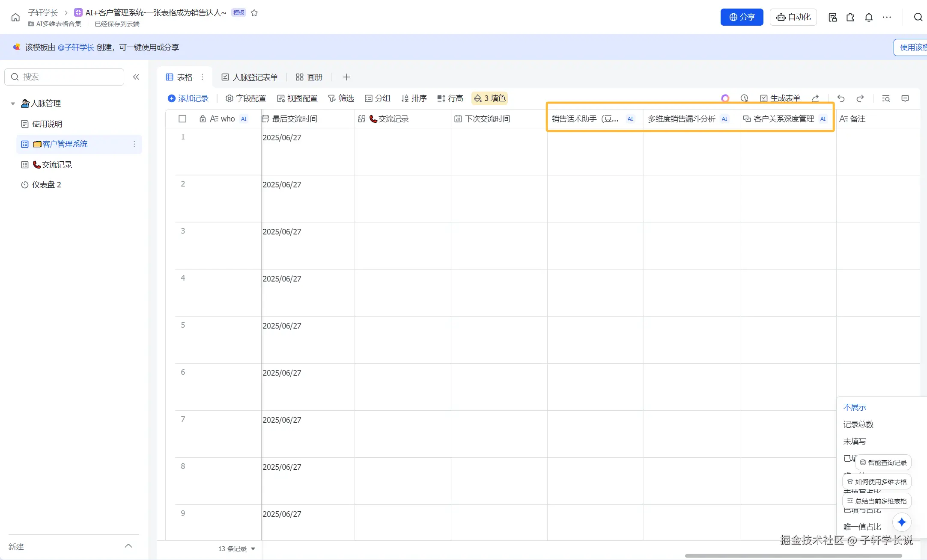Click the redo arrow icon
Viewport: 927px width, 560px height.
click(860, 98)
